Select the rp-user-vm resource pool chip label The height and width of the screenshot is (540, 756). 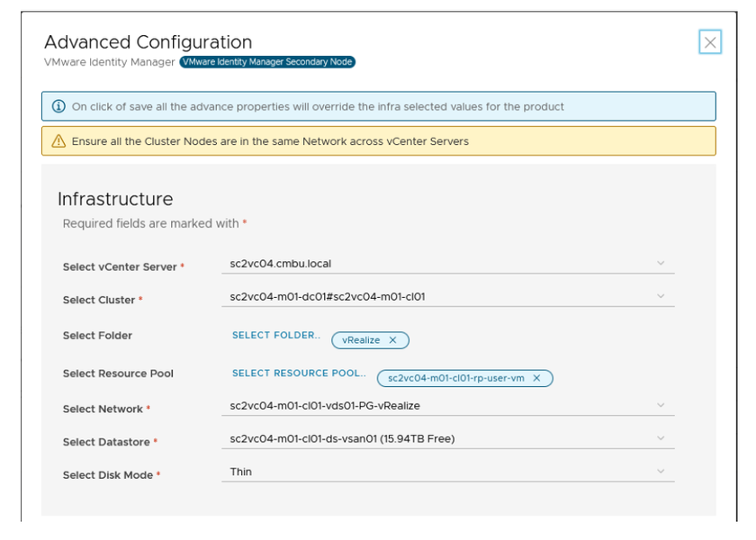click(x=455, y=379)
